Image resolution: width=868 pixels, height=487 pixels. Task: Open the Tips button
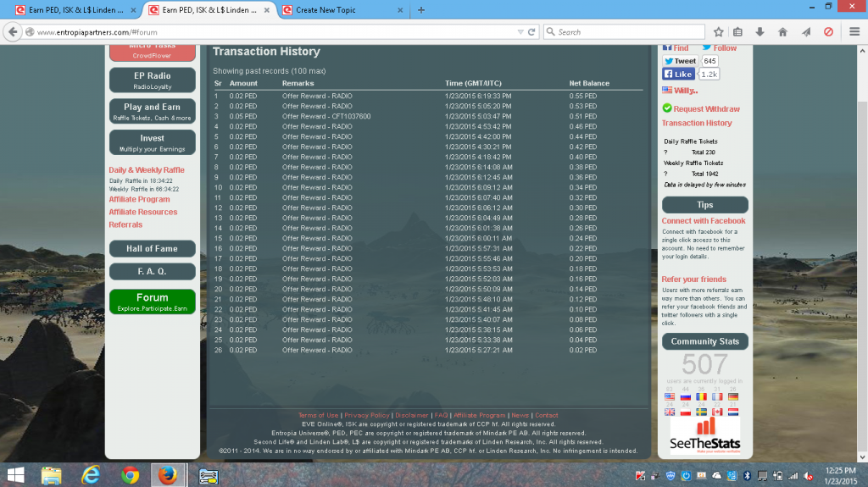(x=705, y=205)
